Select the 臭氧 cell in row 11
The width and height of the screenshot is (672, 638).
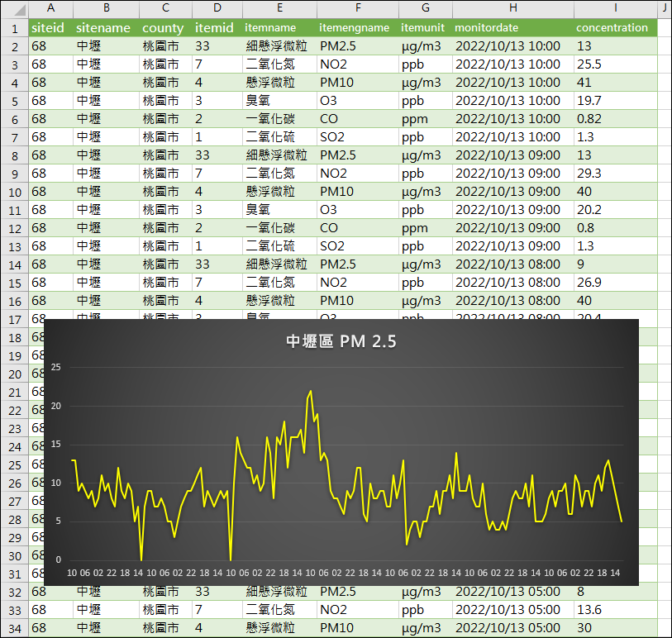(280, 210)
